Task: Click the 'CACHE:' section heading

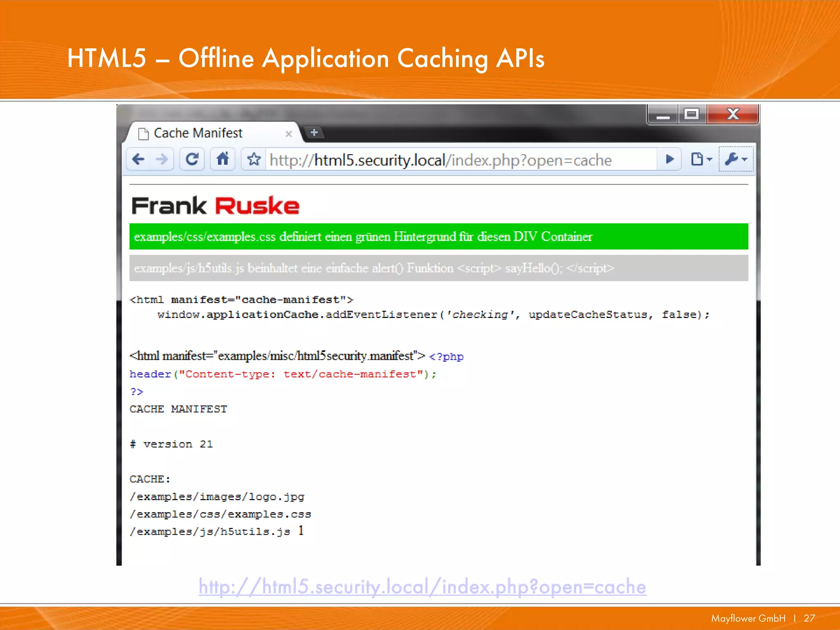Action: [150, 479]
